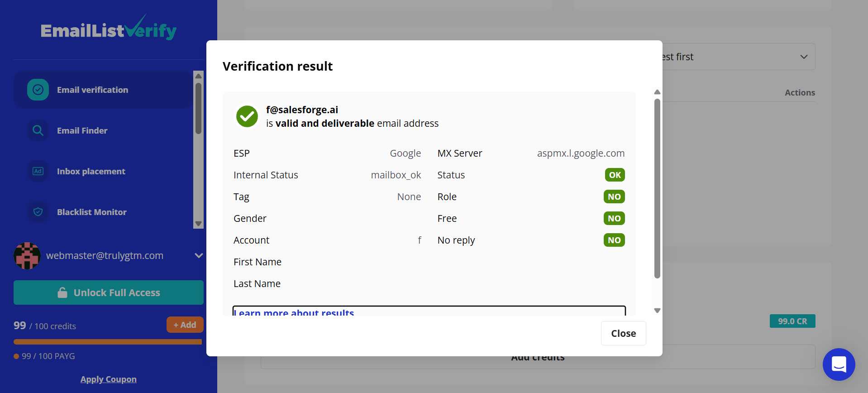
Task: Click the First Name label
Action: tap(258, 262)
